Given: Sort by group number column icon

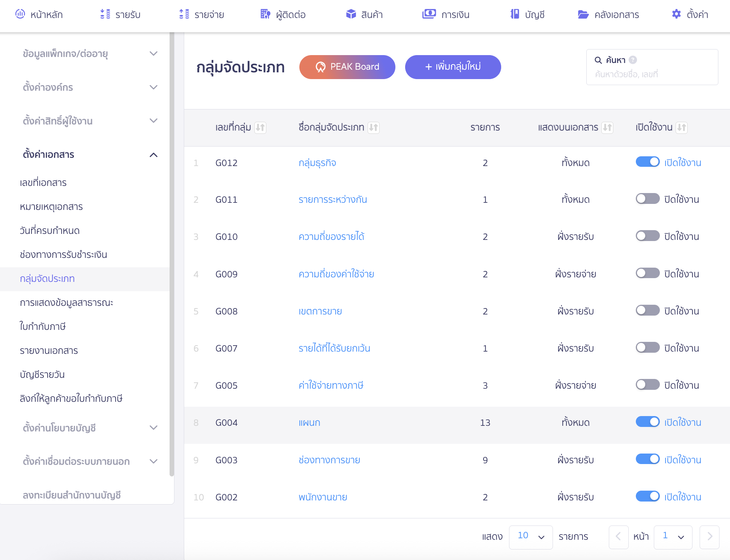Looking at the screenshot, I should point(260,127).
